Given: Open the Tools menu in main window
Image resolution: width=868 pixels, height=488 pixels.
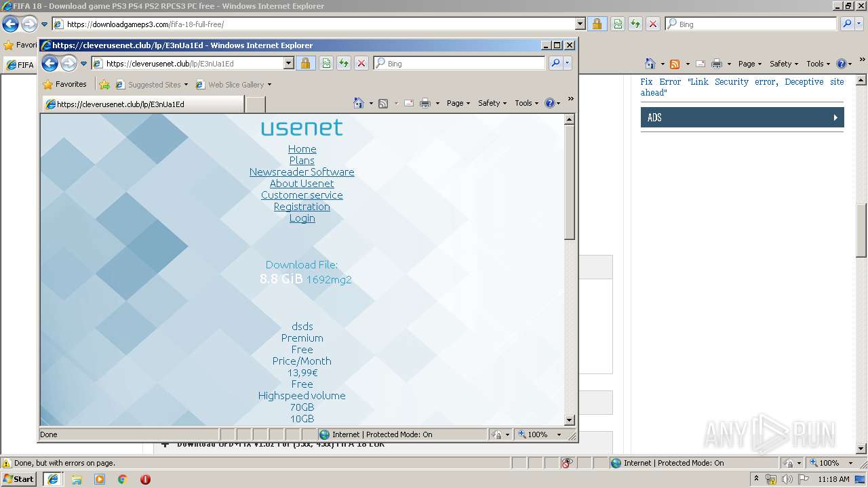Looking at the screenshot, I should (818, 64).
